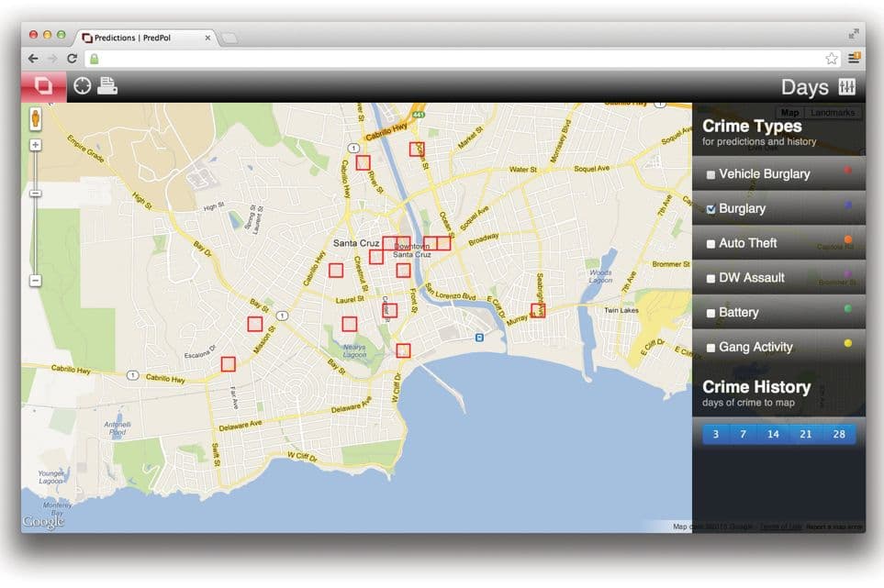The width and height of the screenshot is (884, 588).
Task: Click the crosshair locate icon in toolbar
Action: click(83, 85)
